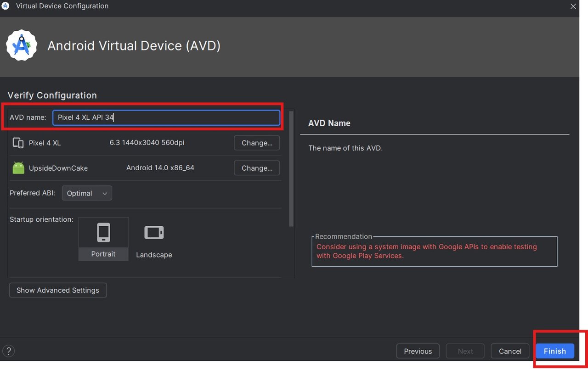588x369 pixels.
Task: Click the Google APIs recommendation message
Action: 427,251
